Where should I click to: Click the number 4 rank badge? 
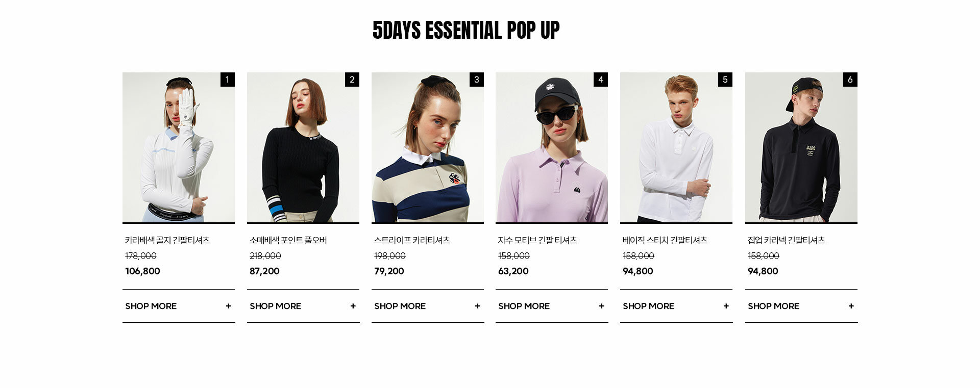(601, 80)
